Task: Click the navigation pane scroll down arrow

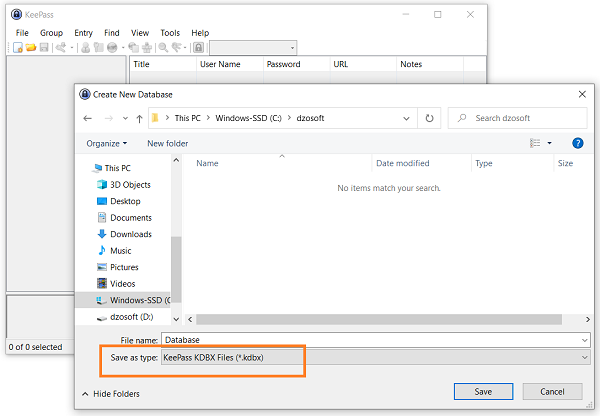Action: click(176, 319)
